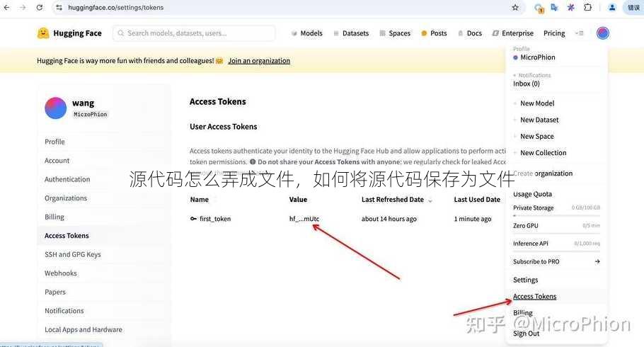The width and height of the screenshot is (644, 347).
Task: Open the Datasets page
Action: [351, 33]
